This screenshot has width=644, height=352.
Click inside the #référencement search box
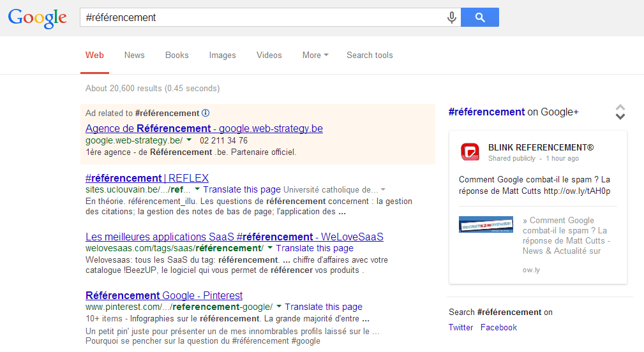tap(263, 17)
